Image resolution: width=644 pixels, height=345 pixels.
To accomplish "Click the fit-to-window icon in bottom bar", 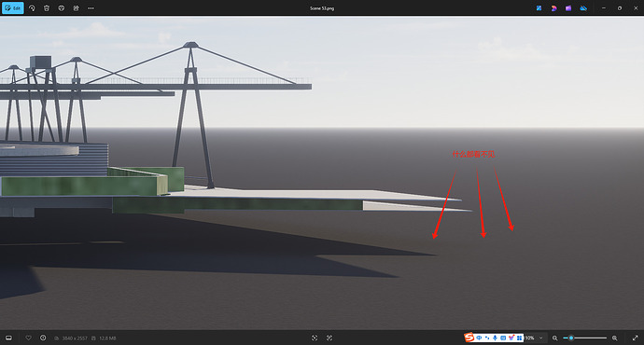I will [315, 338].
